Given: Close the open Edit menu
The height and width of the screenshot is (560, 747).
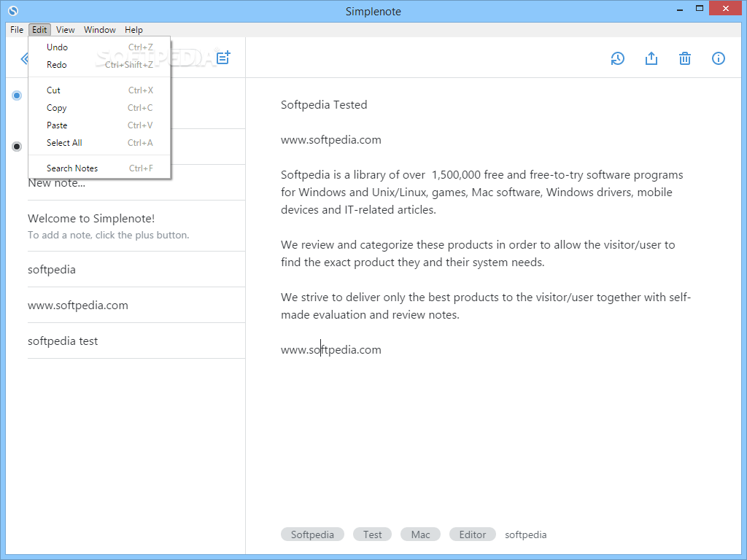Looking at the screenshot, I should coord(39,29).
